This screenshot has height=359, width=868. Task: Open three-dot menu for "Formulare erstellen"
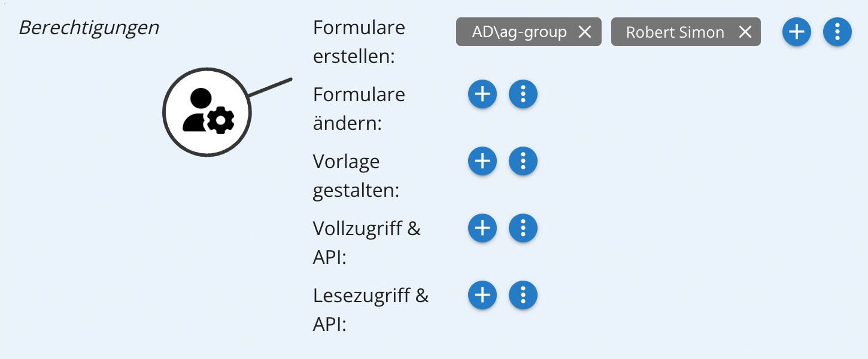click(x=837, y=32)
